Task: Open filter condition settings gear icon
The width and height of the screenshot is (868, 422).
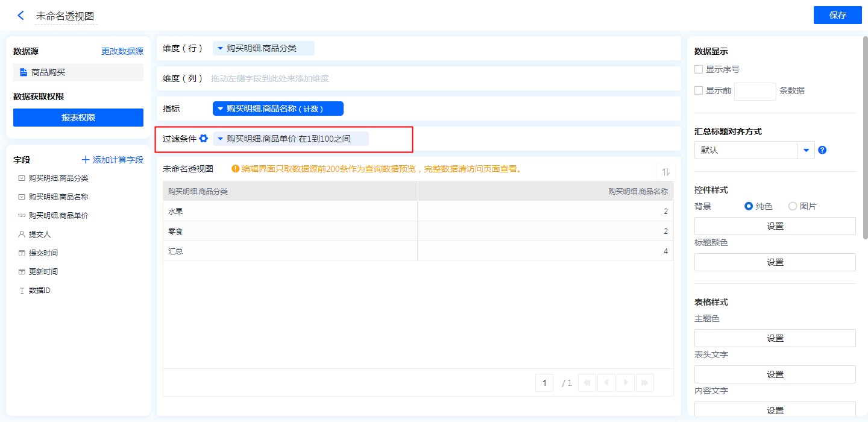Action: (x=204, y=139)
